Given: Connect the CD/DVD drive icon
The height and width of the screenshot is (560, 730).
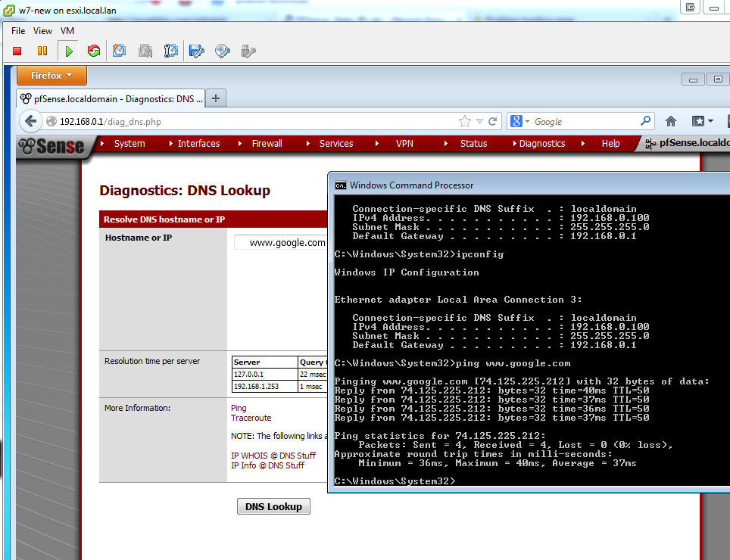Looking at the screenshot, I should point(222,51).
